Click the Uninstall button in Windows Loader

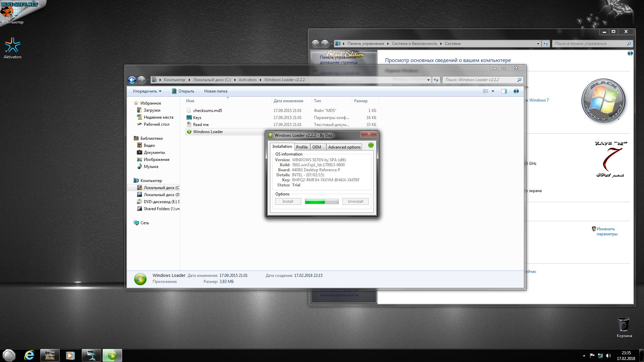coord(355,201)
